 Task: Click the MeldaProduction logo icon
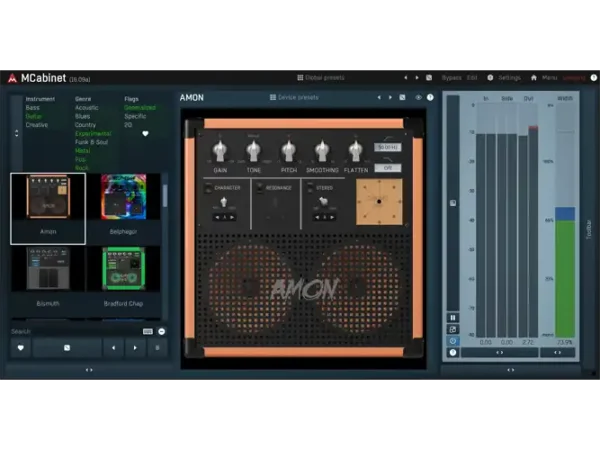[x=12, y=78]
